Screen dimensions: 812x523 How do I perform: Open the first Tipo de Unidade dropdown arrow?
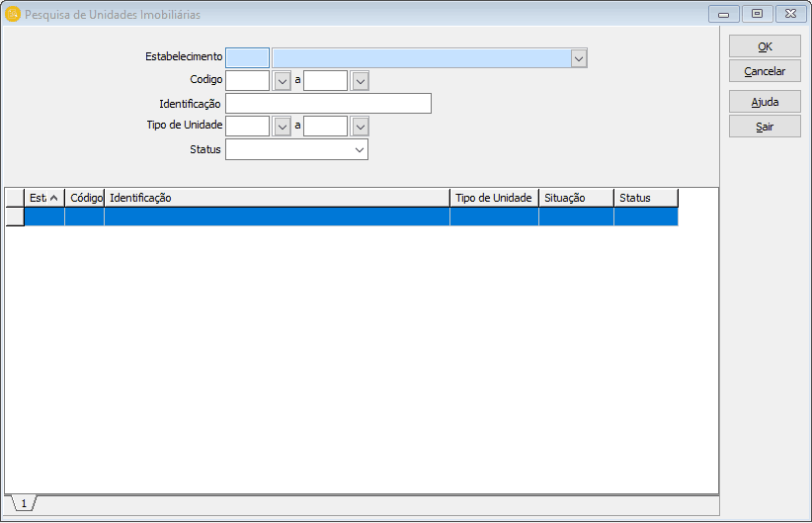(x=283, y=127)
